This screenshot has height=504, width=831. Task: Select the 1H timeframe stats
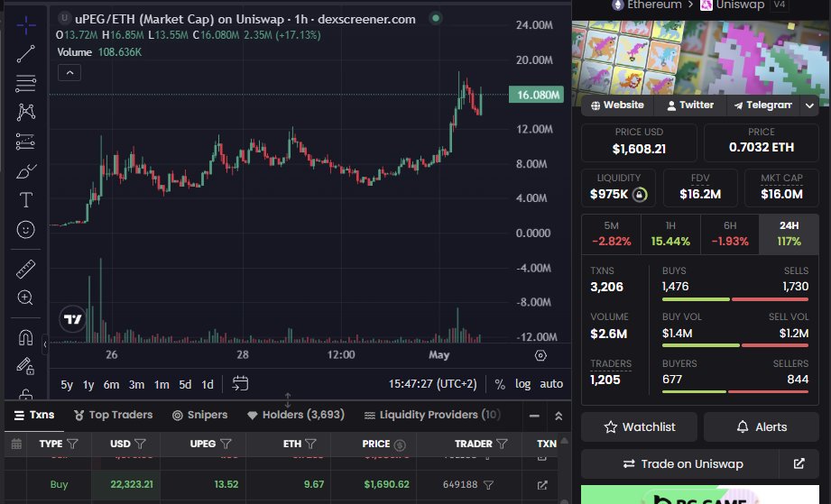coord(670,234)
